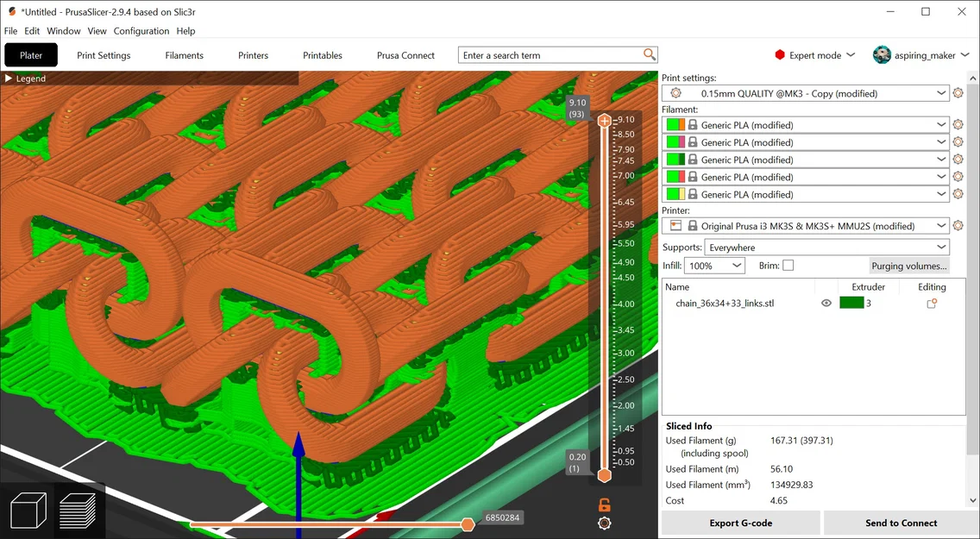Click the Purging volumes button
This screenshot has width=980, height=539.
908,266
